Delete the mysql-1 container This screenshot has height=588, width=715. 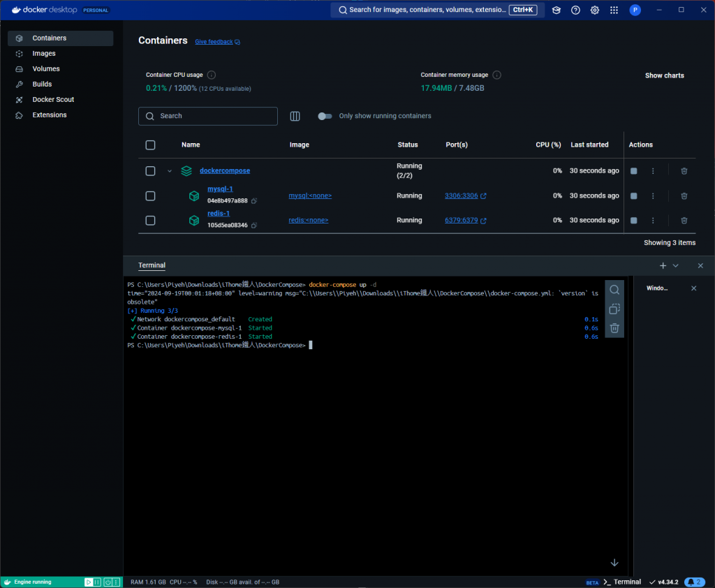coord(684,196)
